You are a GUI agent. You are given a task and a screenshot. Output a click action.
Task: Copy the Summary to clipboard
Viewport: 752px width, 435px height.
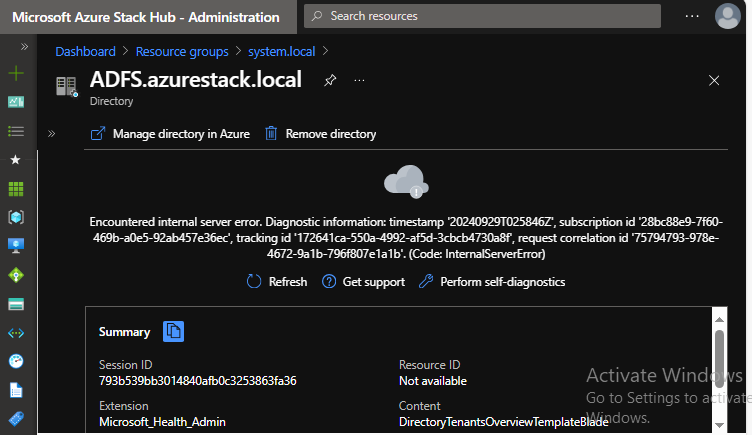click(x=173, y=331)
